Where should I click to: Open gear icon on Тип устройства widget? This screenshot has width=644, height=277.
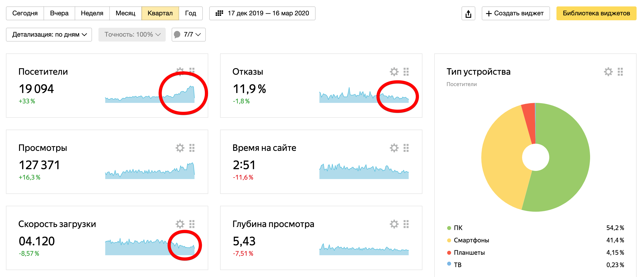tap(608, 72)
